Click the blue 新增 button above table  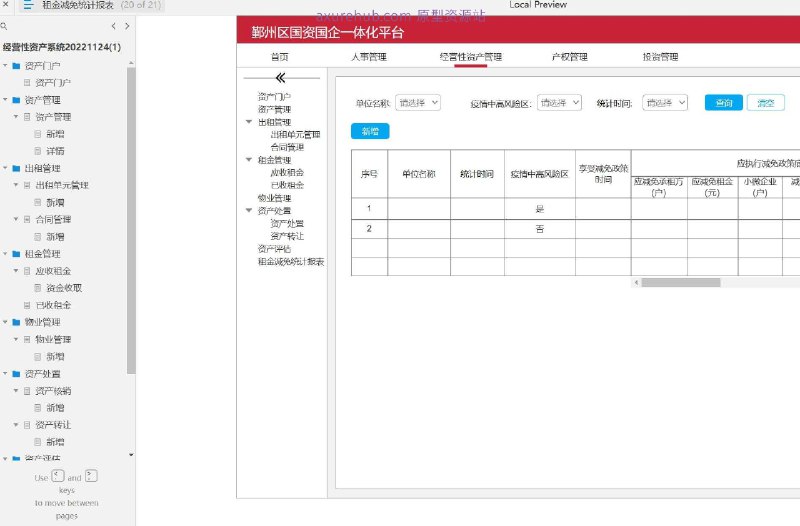point(370,131)
